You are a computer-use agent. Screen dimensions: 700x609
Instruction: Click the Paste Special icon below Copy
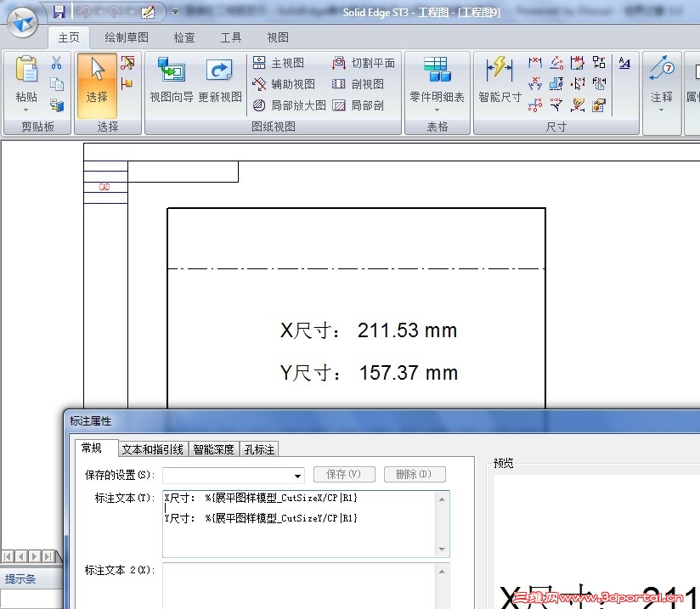pos(56,105)
